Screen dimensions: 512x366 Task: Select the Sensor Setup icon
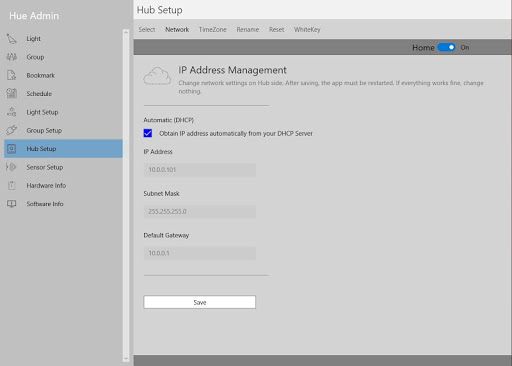click(x=11, y=167)
